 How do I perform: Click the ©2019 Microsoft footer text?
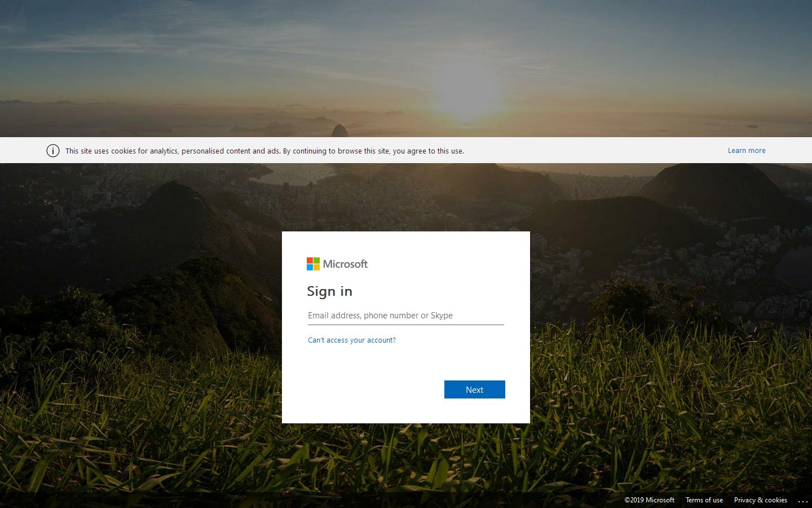[x=649, y=500]
